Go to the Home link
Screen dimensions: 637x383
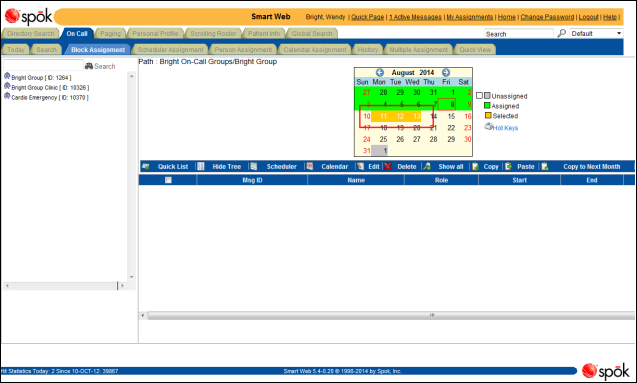[x=507, y=17]
